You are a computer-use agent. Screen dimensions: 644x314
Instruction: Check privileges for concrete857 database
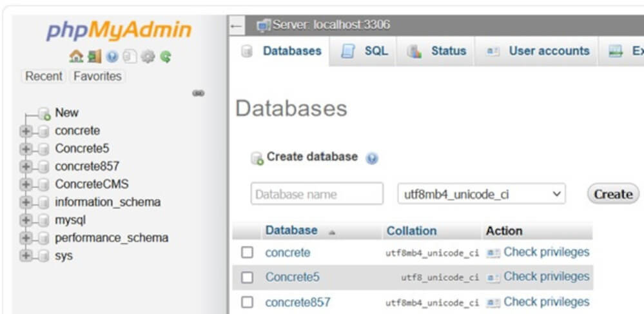coord(546,302)
